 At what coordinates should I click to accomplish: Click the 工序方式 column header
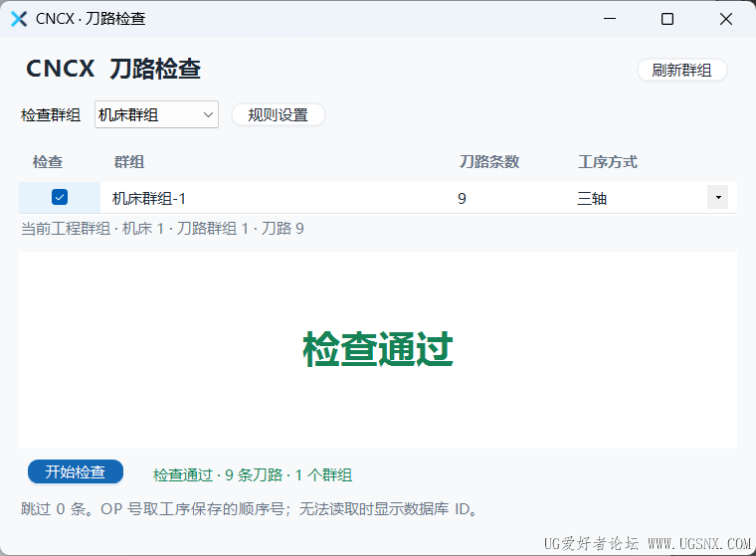(608, 161)
